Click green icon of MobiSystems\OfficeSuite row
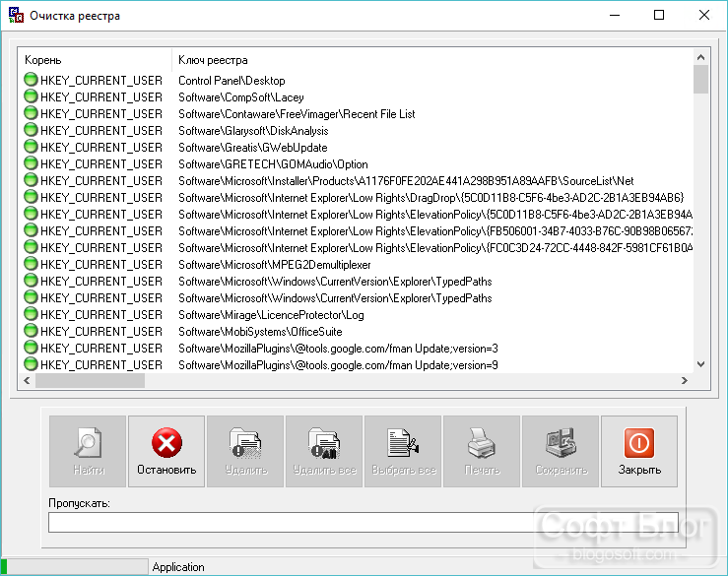This screenshot has width=728, height=576. 31,331
